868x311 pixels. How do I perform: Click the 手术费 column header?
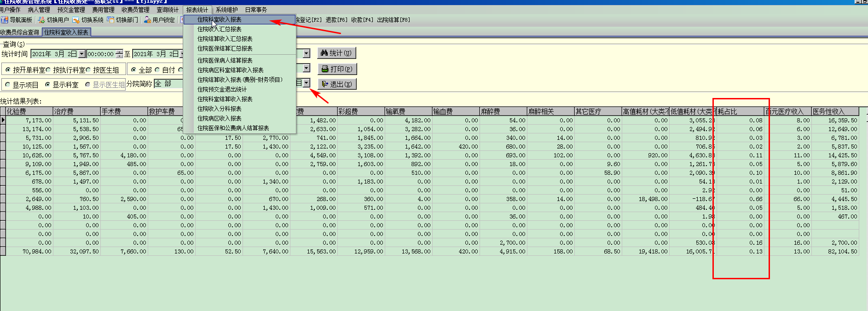tap(124, 111)
